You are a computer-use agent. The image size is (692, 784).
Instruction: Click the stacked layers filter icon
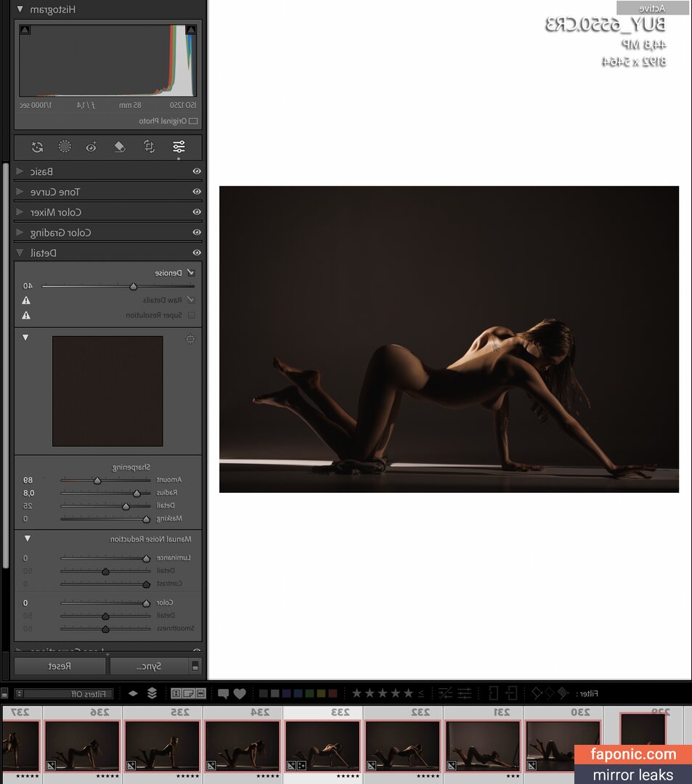[x=152, y=693]
